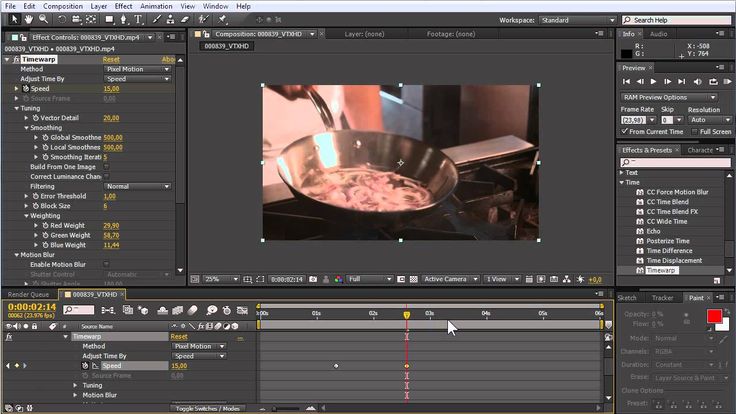The width and height of the screenshot is (736, 414).
Task: Open Active Camera view dropdown
Action: (450, 279)
